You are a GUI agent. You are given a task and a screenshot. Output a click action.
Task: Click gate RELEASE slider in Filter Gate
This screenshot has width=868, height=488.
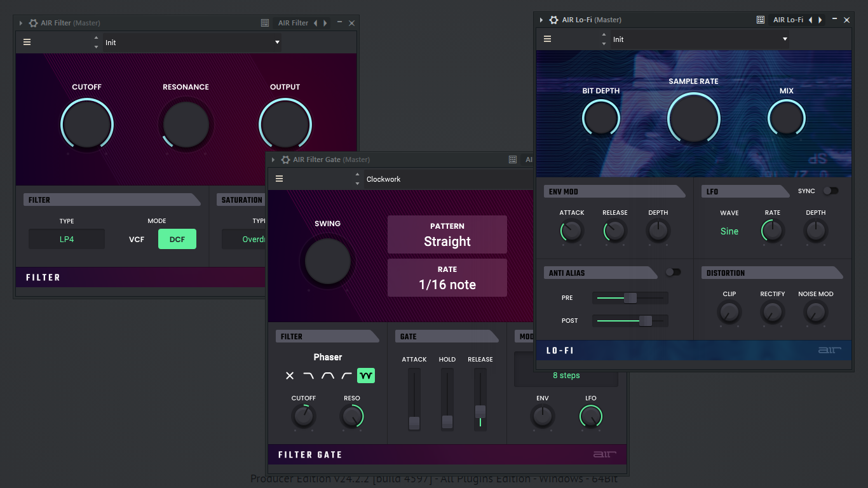tap(480, 400)
